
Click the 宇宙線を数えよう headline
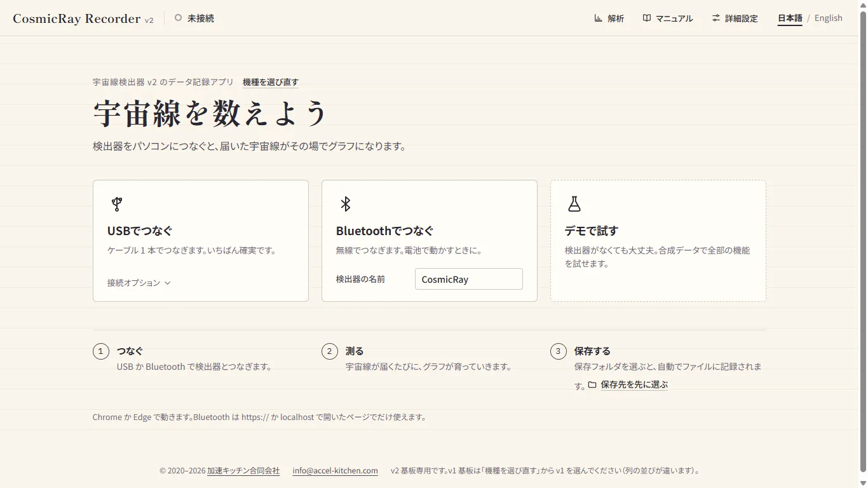click(210, 114)
